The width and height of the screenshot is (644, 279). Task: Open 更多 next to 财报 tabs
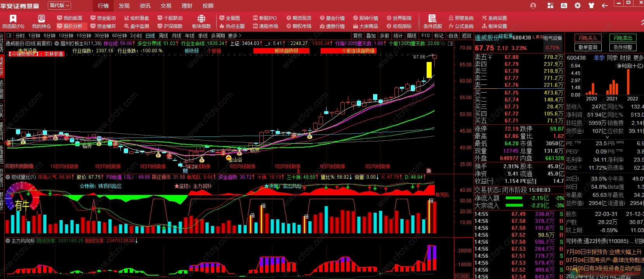(639, 58)
